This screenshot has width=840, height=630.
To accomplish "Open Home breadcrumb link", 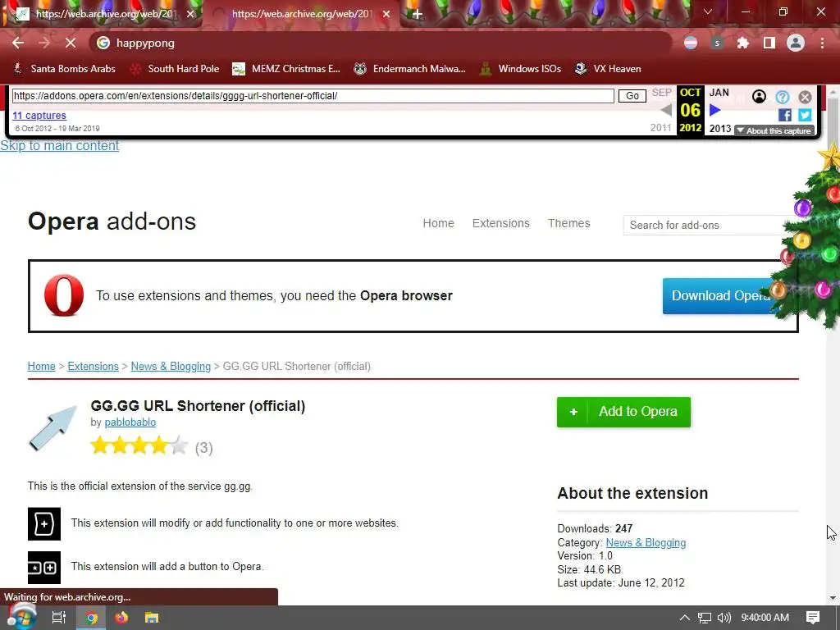I will (41, 367).
